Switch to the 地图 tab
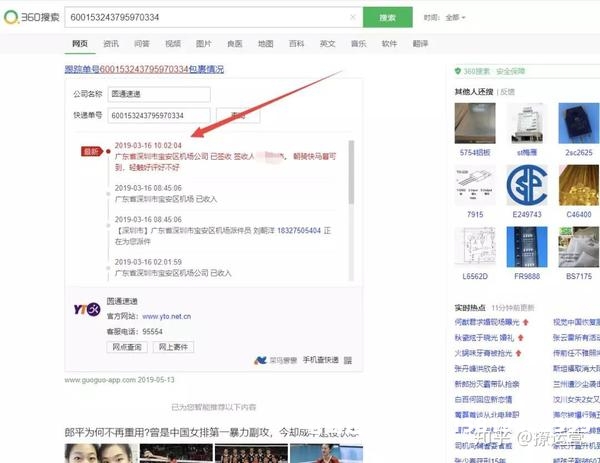Screen dimensions: 600x463 coord(265,44)
